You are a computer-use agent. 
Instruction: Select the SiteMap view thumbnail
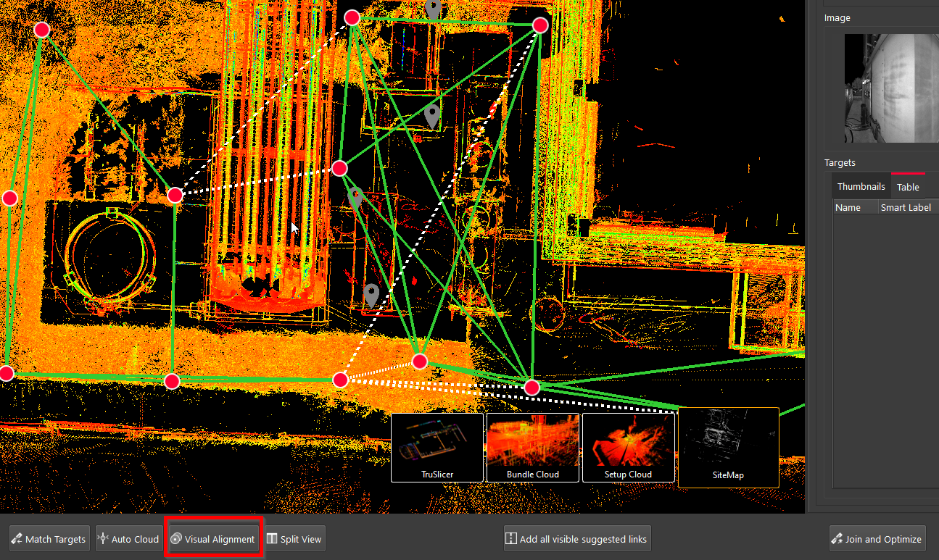pyautogui.click(x=728, y=447)
